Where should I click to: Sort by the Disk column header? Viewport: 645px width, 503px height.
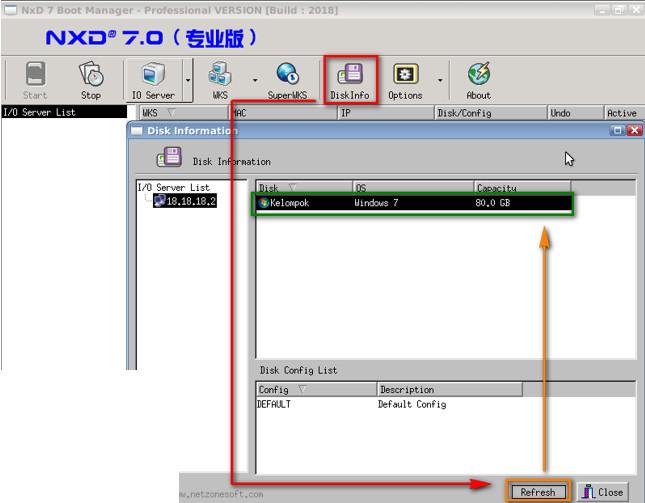point(304,188)
